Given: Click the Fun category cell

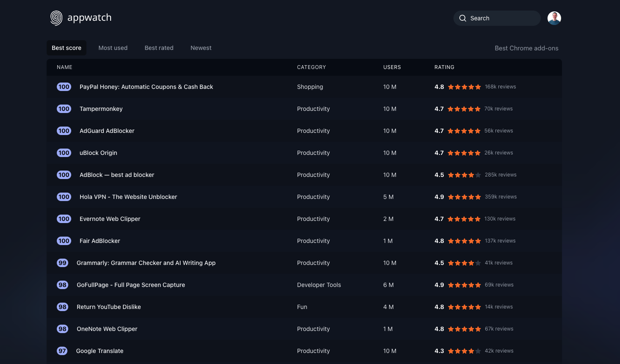Looking at the screenshot, I should click(x=302, y=307).
